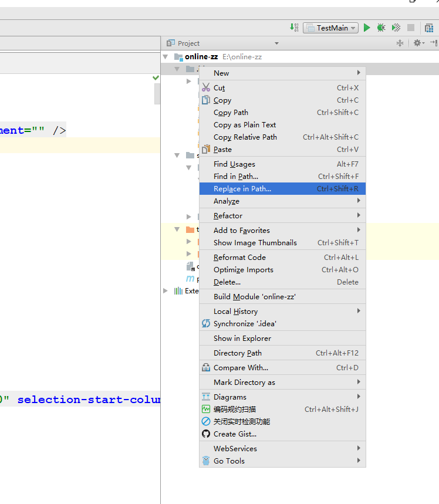
Task: Select Delete... menu entry
Action: pos(282,282)
